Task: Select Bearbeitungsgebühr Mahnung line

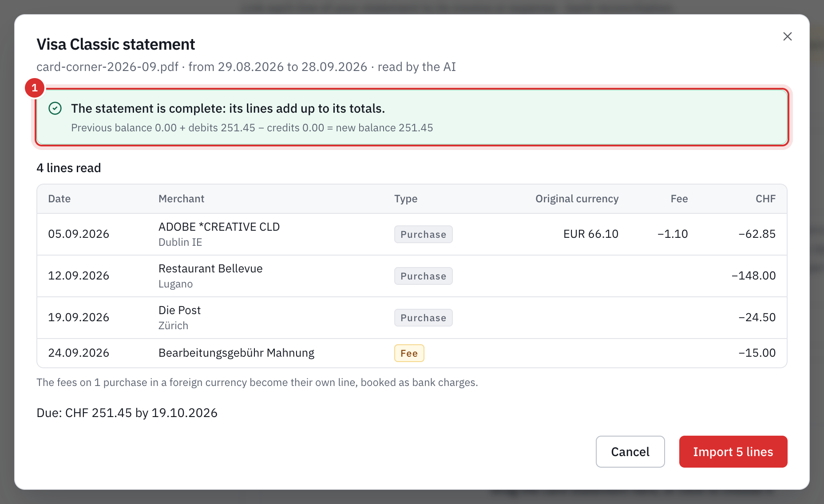Action: (236, 353)
